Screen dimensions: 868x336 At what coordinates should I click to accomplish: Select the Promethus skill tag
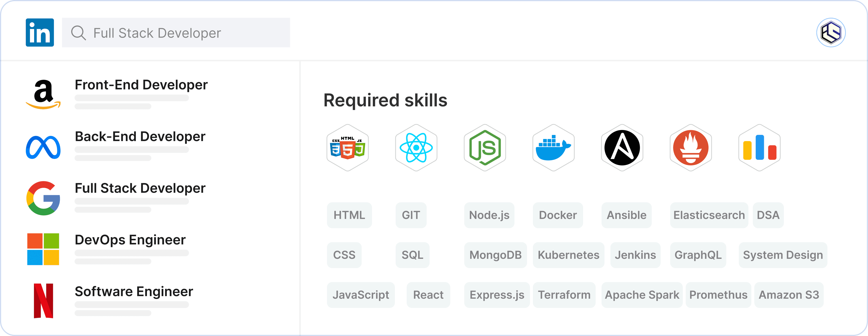pyautogui.click(x=718, y=295)
